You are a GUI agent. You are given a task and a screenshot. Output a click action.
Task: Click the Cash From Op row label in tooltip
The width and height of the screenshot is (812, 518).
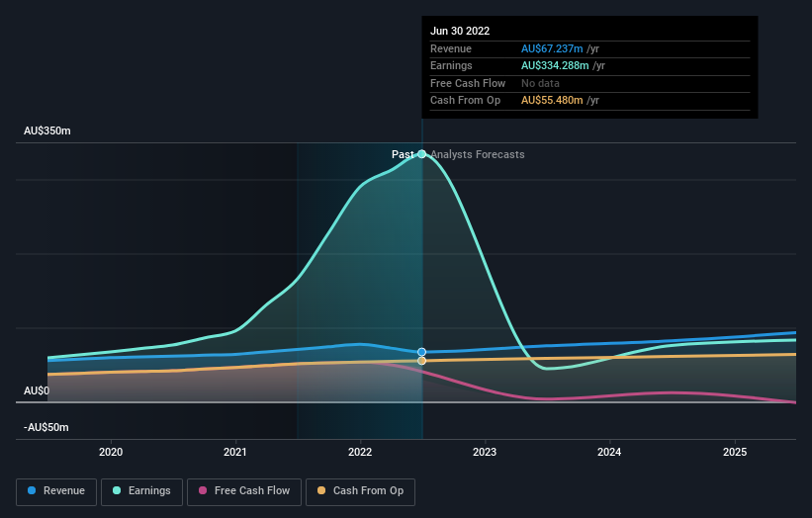[x=465, y=101]
